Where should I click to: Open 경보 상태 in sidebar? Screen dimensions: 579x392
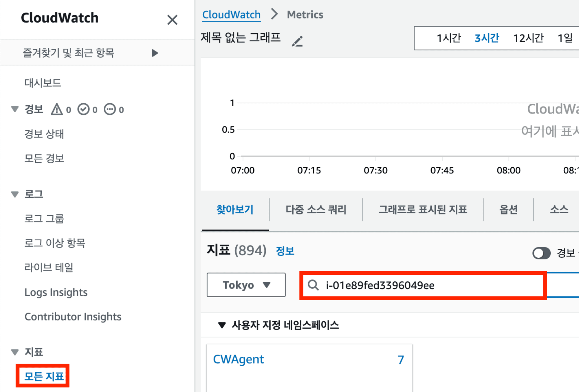click(x=44, y=134)
